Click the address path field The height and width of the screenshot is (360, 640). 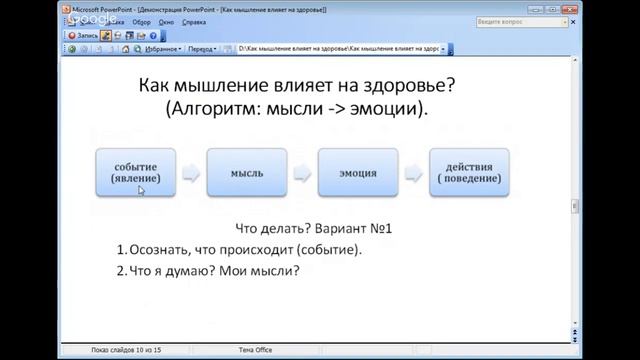coord(338,49)
